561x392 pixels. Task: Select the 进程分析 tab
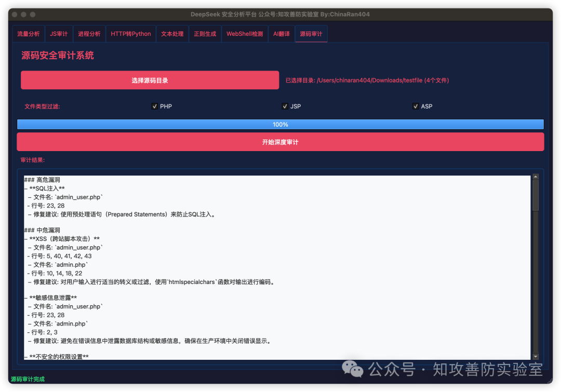click(89, 33)
